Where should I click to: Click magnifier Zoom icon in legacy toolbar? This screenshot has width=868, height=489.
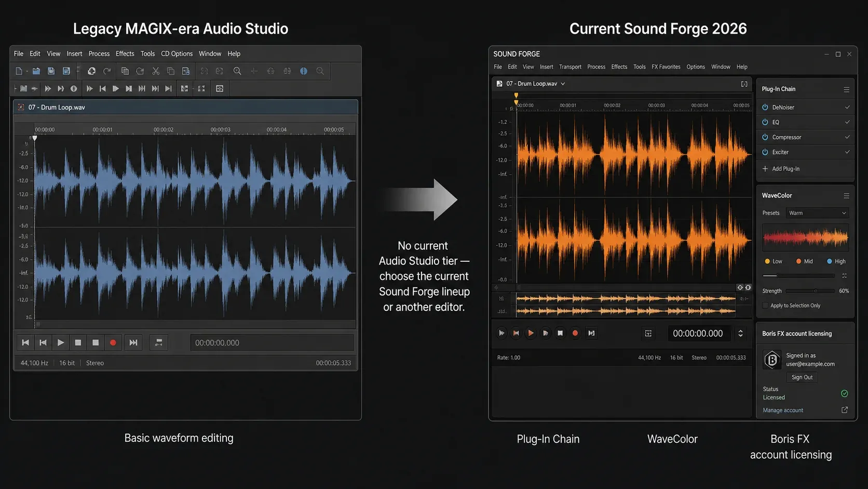237,71
